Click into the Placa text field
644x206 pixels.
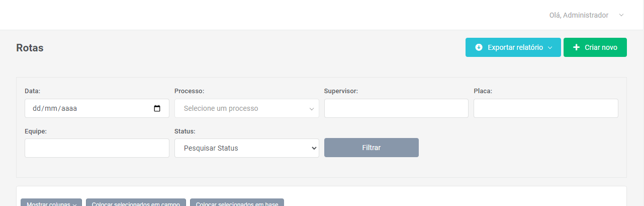[545, 108]
